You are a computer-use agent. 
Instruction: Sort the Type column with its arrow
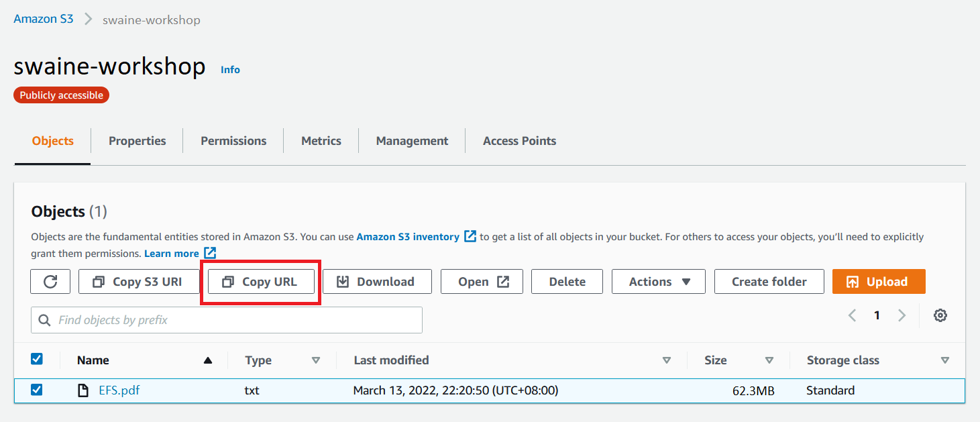point(316,360)
